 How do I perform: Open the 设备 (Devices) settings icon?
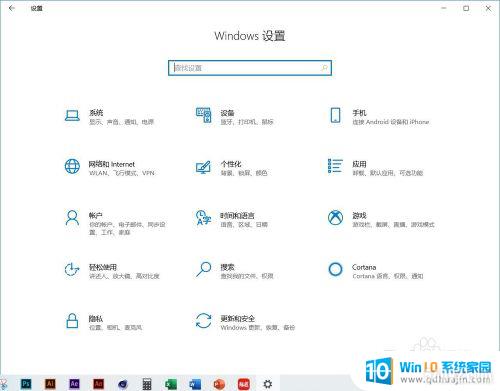point(203,115)
